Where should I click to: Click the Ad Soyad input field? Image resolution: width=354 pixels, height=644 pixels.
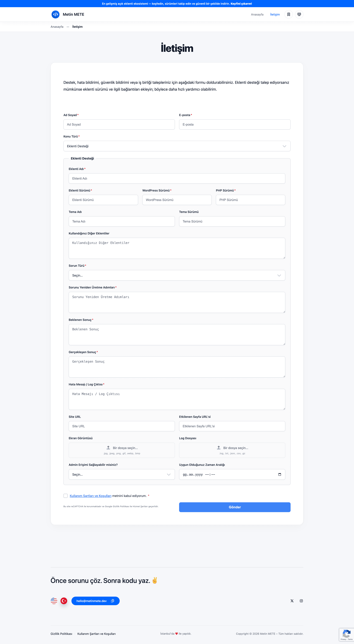(x=119, y=124)
